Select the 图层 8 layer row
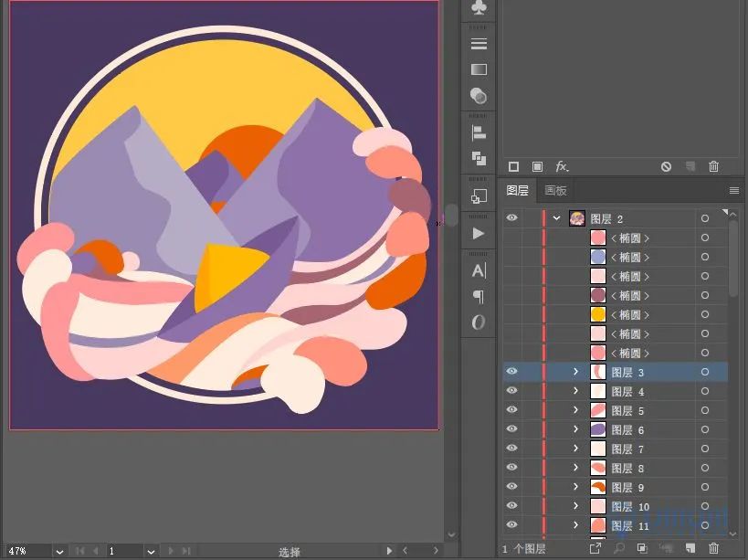This screenshot has width=748, height=560. point(639,468)
